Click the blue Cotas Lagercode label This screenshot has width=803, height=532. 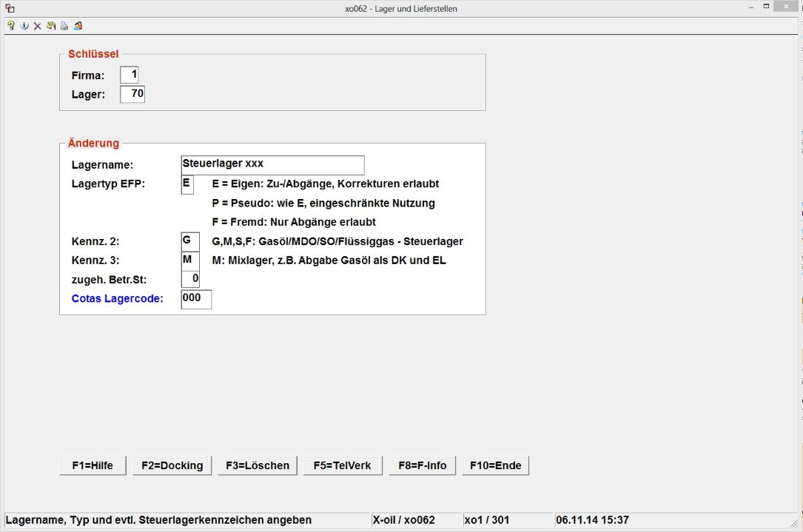[x=117, y=298]
